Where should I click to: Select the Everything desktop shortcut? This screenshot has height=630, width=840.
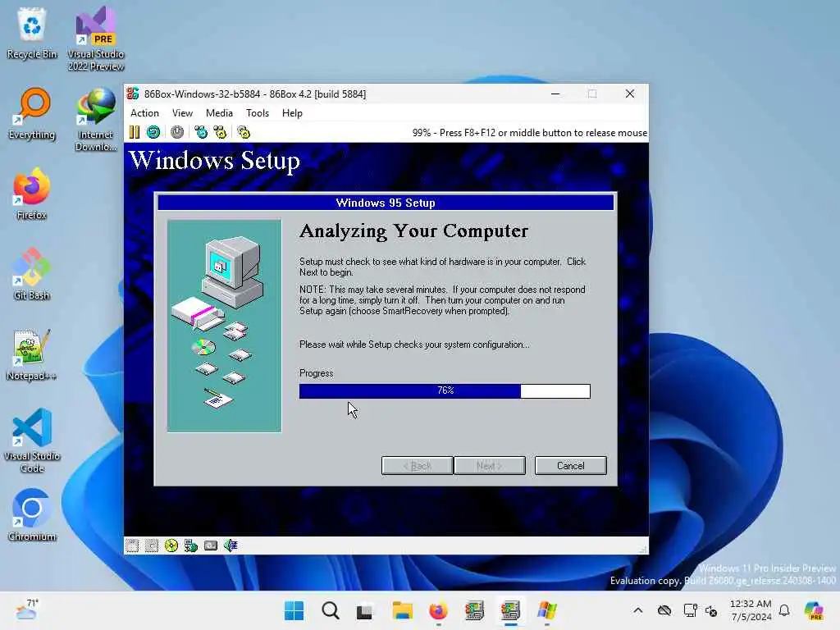(32, 113)
